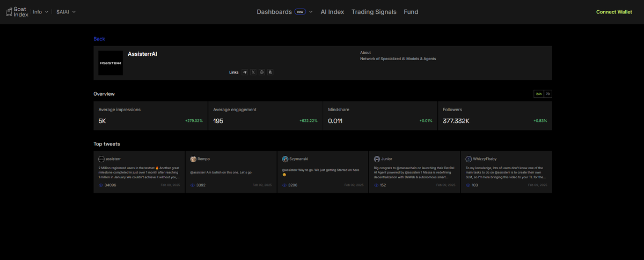Click the +0.01% mindshare change
Screen dimensions: 644x260
(x=426, y=121)
